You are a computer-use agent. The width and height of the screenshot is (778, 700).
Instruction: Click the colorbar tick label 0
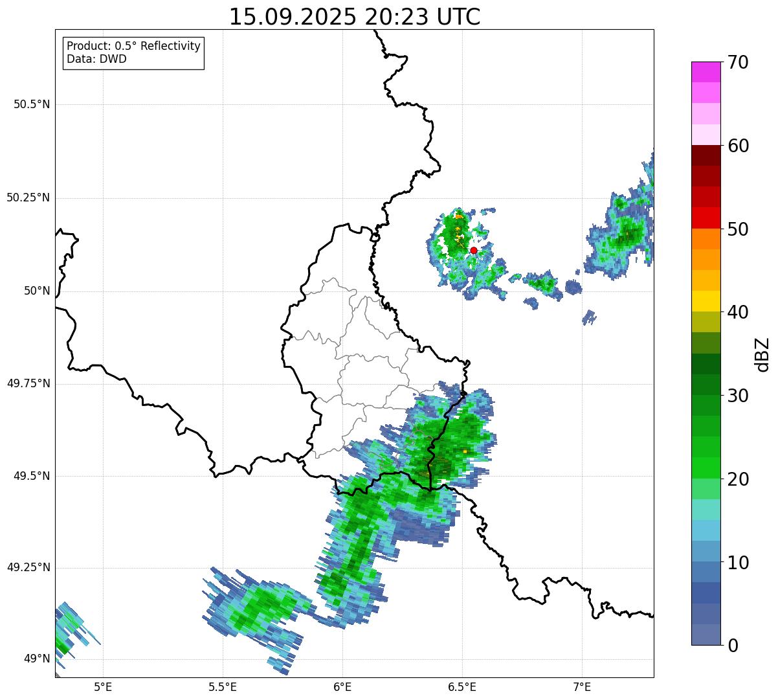733,646
